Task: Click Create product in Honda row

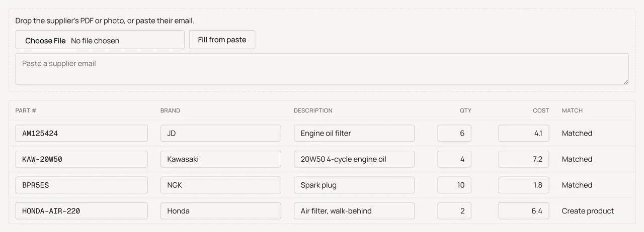Action: (588, 211)
